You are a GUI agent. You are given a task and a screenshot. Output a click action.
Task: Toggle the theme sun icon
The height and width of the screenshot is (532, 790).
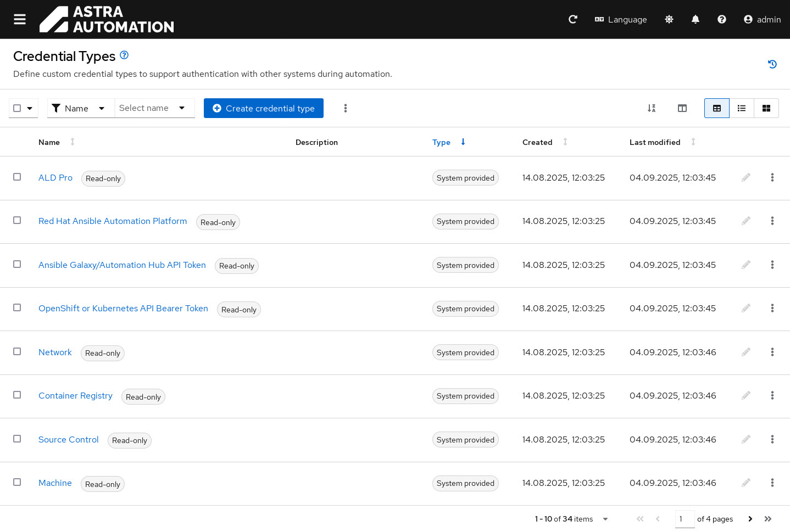pos(669,19)
